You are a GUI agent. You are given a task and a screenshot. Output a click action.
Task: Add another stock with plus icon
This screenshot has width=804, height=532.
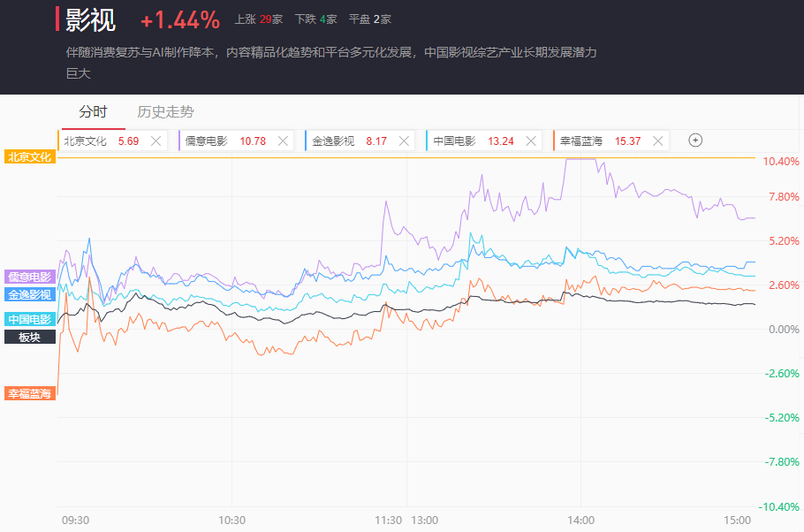click(695, 140)
